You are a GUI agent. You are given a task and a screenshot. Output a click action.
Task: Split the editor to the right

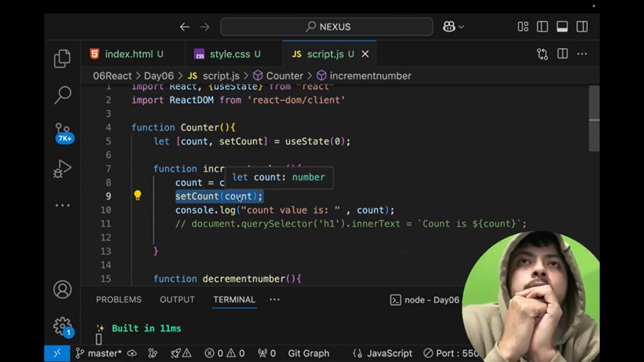tap(563, 54)
